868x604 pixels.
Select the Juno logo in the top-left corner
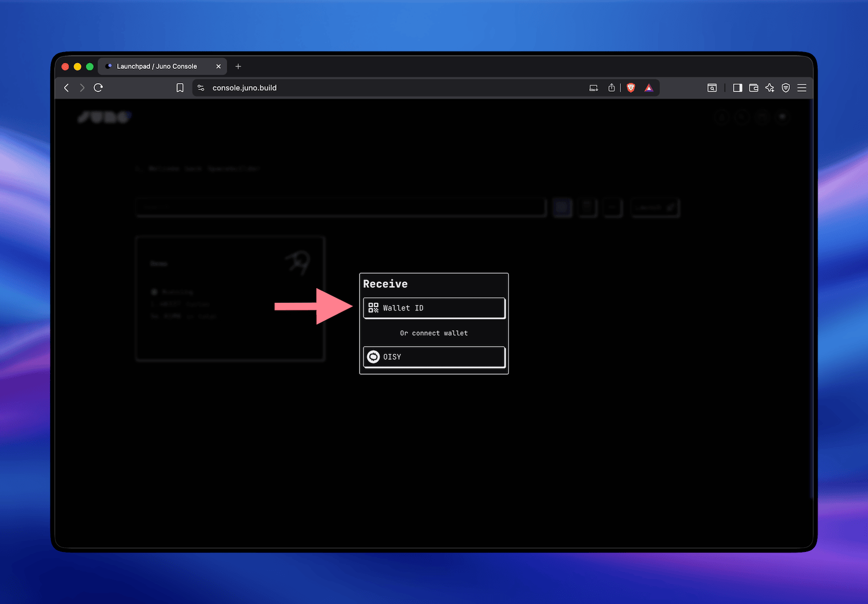point(104,117)
